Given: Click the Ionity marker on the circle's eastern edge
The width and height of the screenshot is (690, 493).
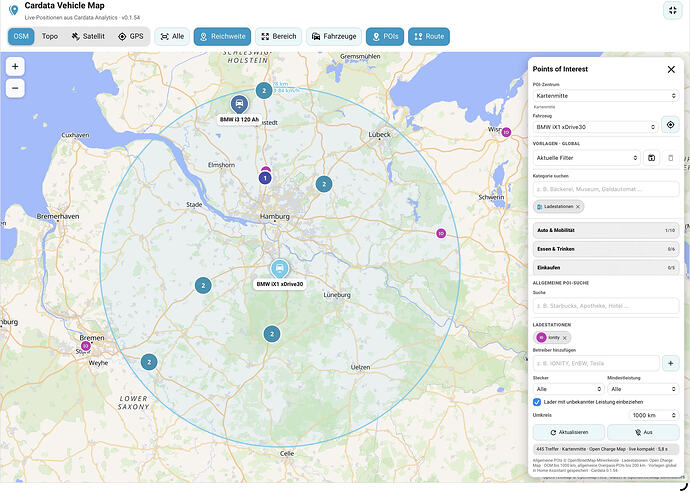Looking at the screenshot, I should click(x=441, y=233).
